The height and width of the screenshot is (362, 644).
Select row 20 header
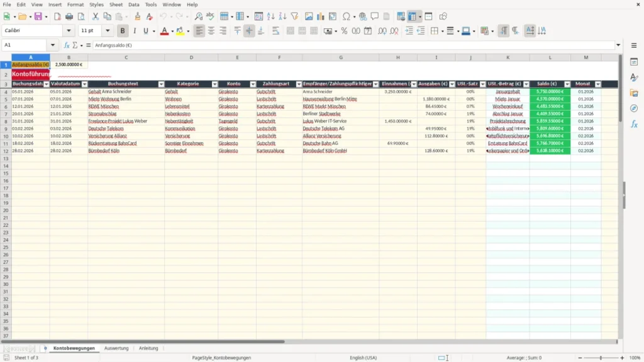coord(6,210)
